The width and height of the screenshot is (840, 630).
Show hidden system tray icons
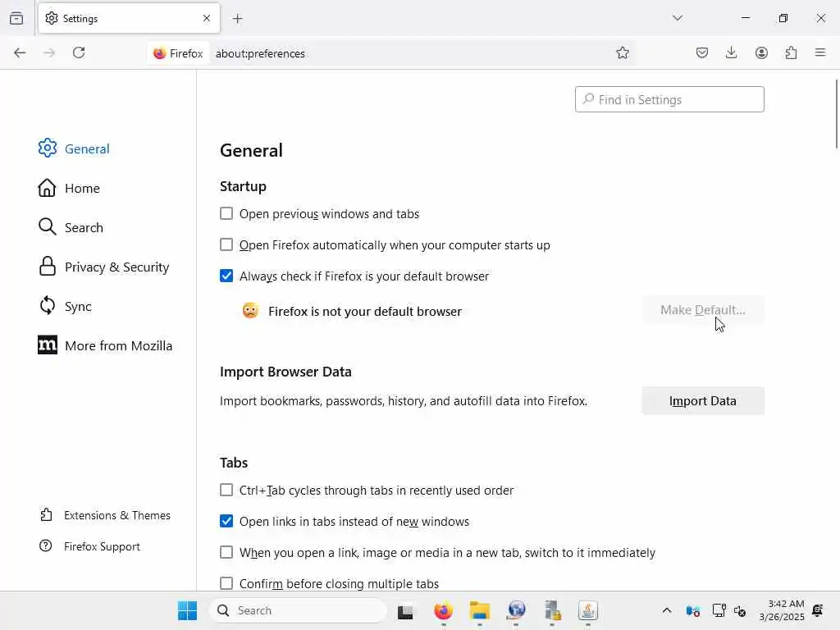[667, 610]
